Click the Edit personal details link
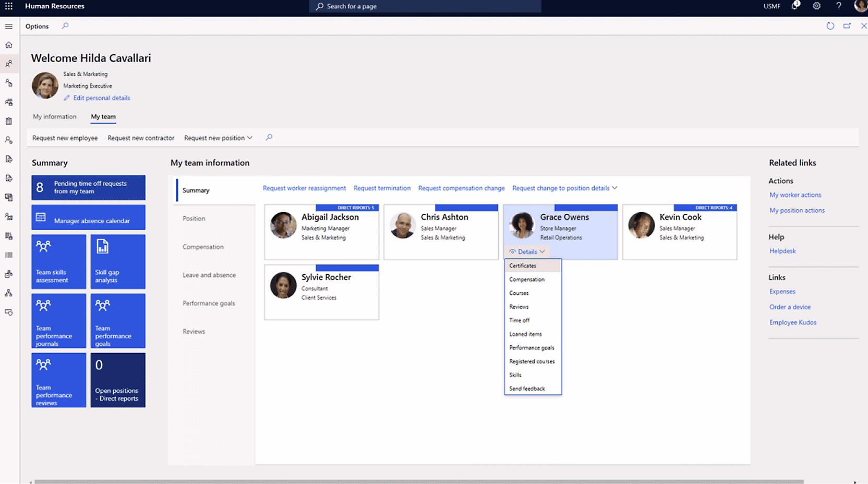This screenshot has height=484, width=868. (x=101, y=98)
